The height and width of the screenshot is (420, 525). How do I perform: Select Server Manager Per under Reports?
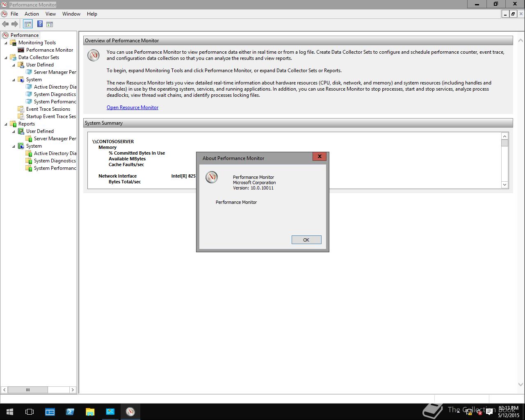pos(55,139)
